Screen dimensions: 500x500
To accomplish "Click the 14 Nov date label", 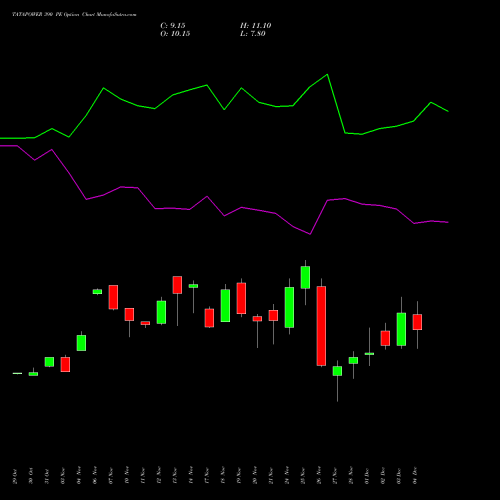I will [191, 476].
